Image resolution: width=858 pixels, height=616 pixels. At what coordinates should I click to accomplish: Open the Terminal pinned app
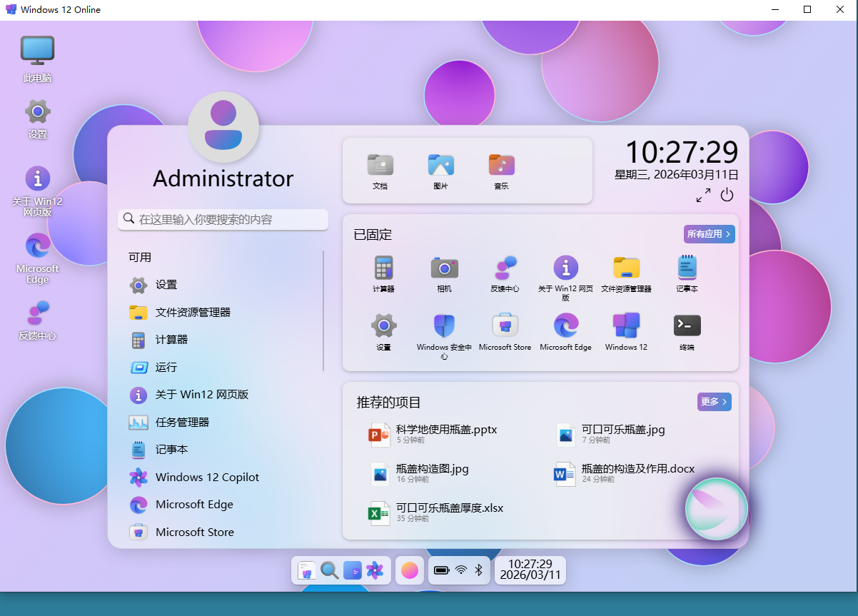(687, 326)
